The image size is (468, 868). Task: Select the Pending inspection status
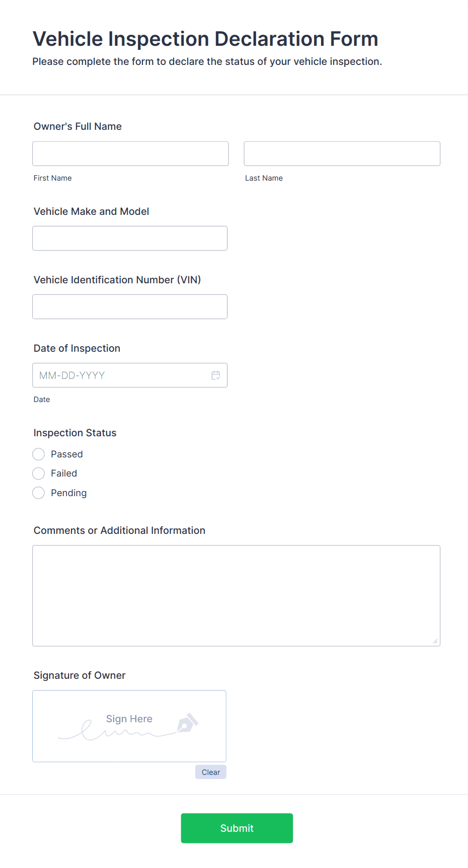[38, 493]
